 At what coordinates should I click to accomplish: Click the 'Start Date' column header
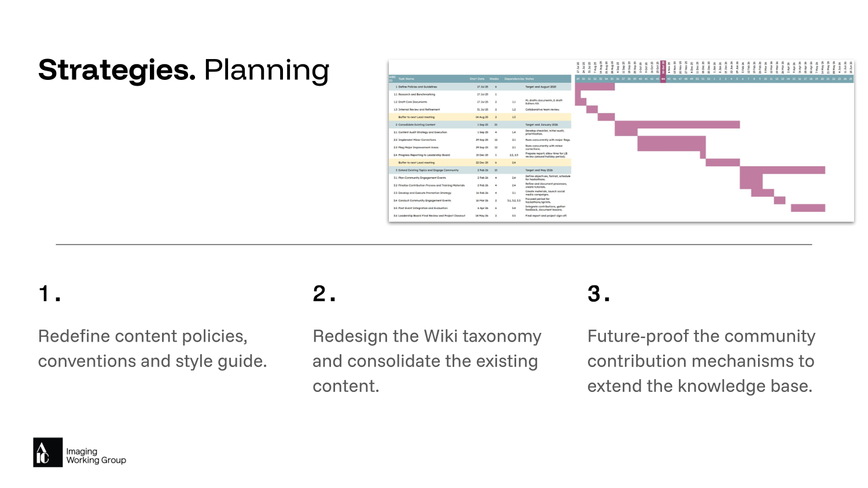pyautogui.click(x=477, y=79)
